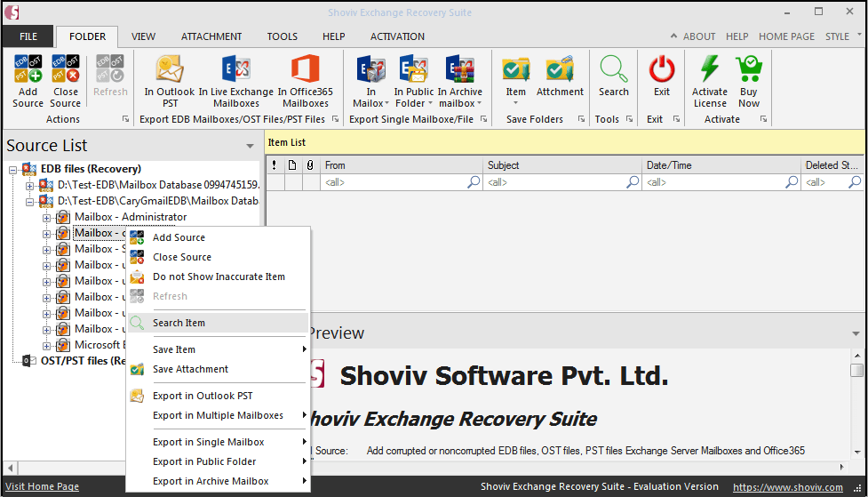Screen dimensions: 868x497
Task: Click the Date/Time filter search icon
Action: [792, 181]
